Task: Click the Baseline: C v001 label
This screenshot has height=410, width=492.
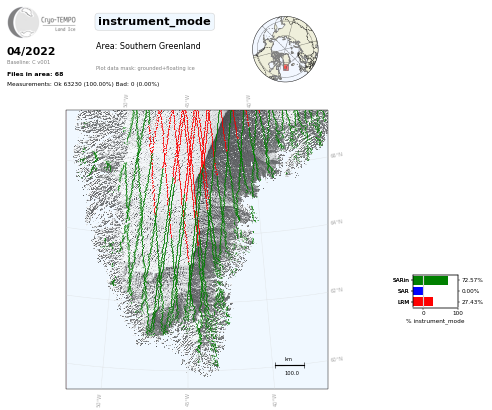Action: pos(28,62)
